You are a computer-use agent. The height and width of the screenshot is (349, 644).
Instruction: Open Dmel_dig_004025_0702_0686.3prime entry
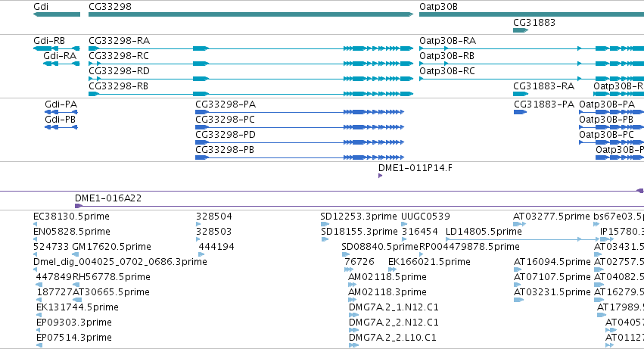(120, 262)
